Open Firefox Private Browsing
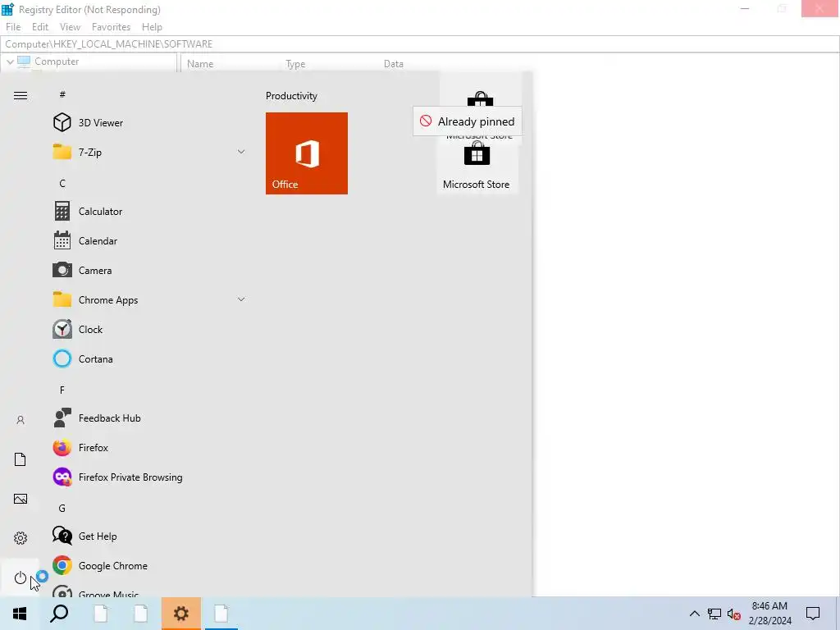This screenshot has width=840, height=630. click(x=150, y=477)
